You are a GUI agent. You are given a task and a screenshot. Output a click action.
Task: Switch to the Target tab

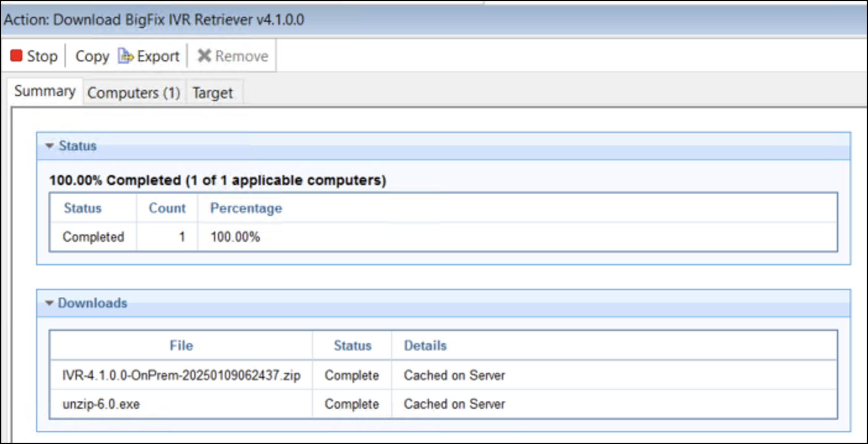pyautogui.click(x=213, y=93)
